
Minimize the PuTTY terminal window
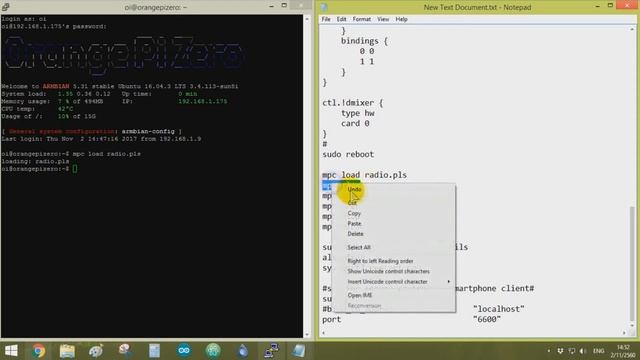[271, 6]
